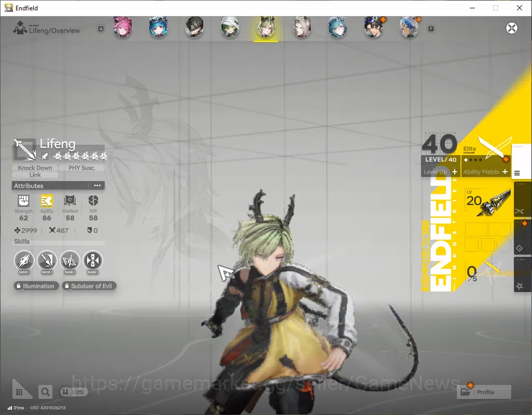The height and width of the screenshot is (415, 532).
Task: Click the sword weapon-type icon beside the stars
Action: point(45,156)
